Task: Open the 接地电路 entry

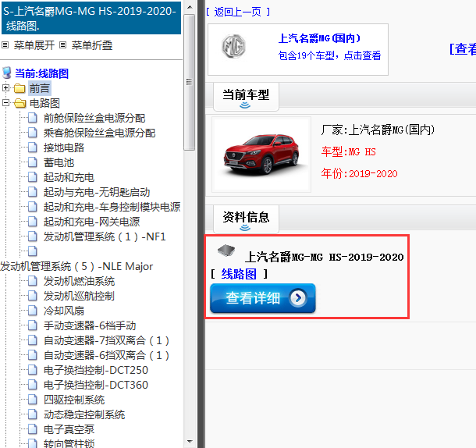Action: 64,148
